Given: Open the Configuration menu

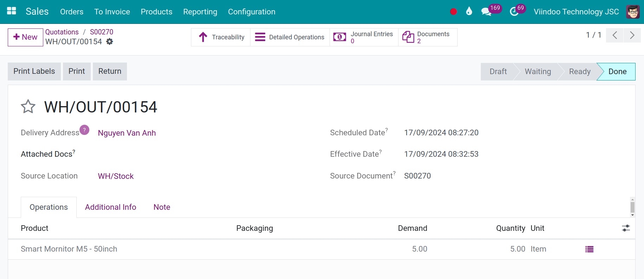Looking at the screenshot, I should point(251,12).
